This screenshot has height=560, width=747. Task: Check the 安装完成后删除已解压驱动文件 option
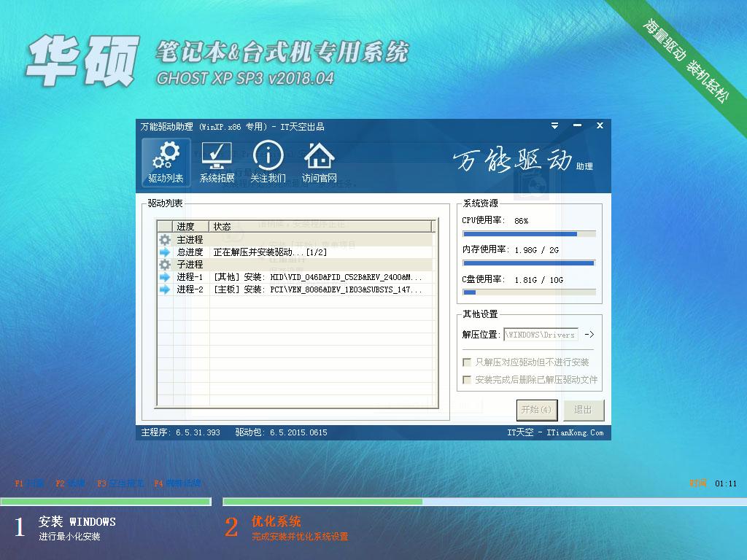coord(465,378)
